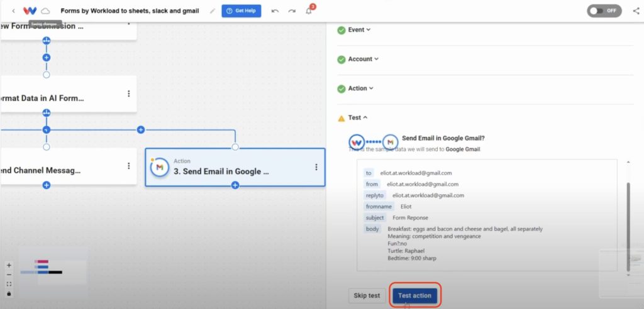Add step below Send Channel Message node
The height and width of the screenshot is (309, 644).
47,185
